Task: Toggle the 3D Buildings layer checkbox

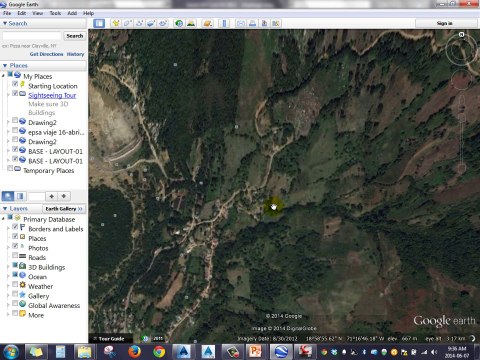Action: tap(15, 265)
